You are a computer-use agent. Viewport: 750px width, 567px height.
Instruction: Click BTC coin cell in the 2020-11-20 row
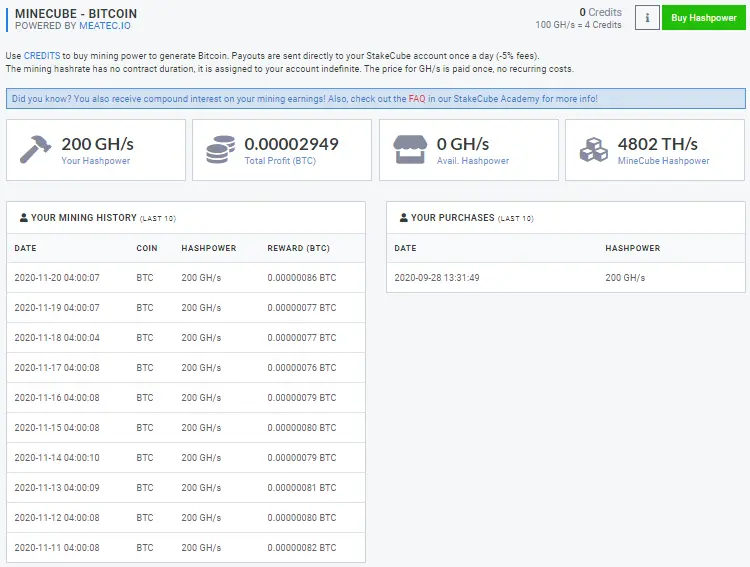(145, 278)
